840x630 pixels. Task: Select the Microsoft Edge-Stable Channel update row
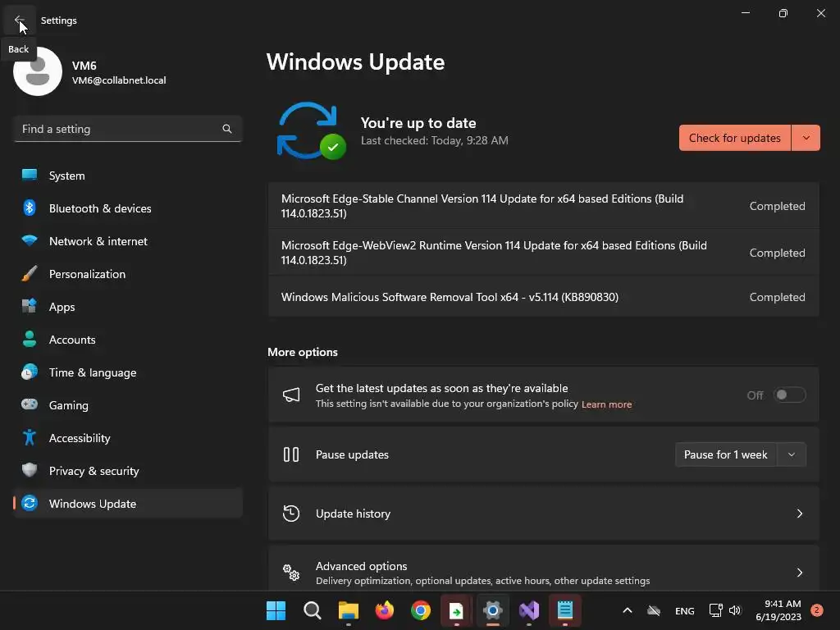coord(543,206)
